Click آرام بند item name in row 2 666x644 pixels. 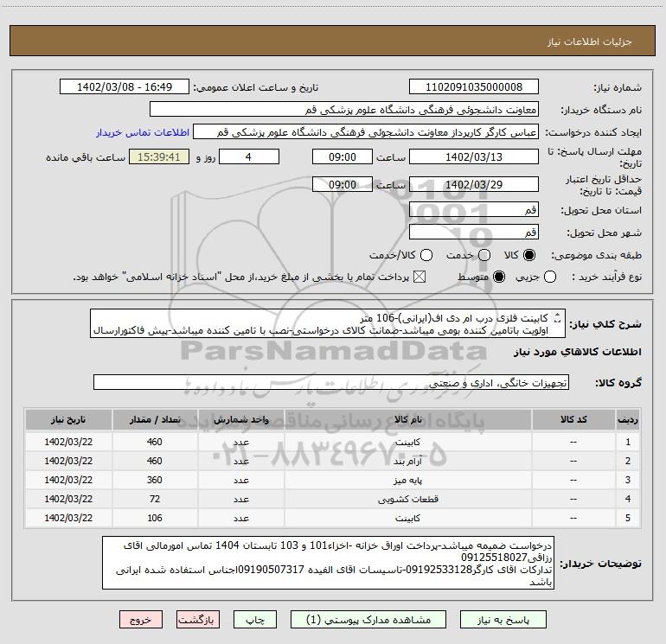[407, 461]
